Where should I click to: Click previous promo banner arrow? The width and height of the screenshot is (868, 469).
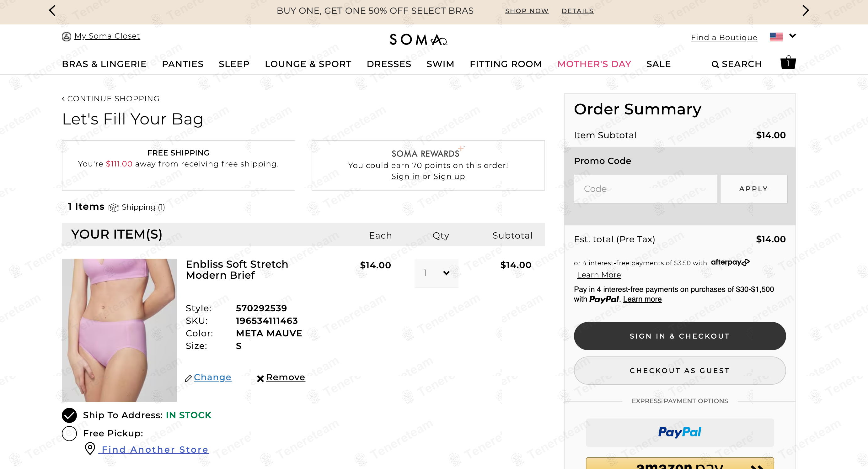tap(52, 10)
